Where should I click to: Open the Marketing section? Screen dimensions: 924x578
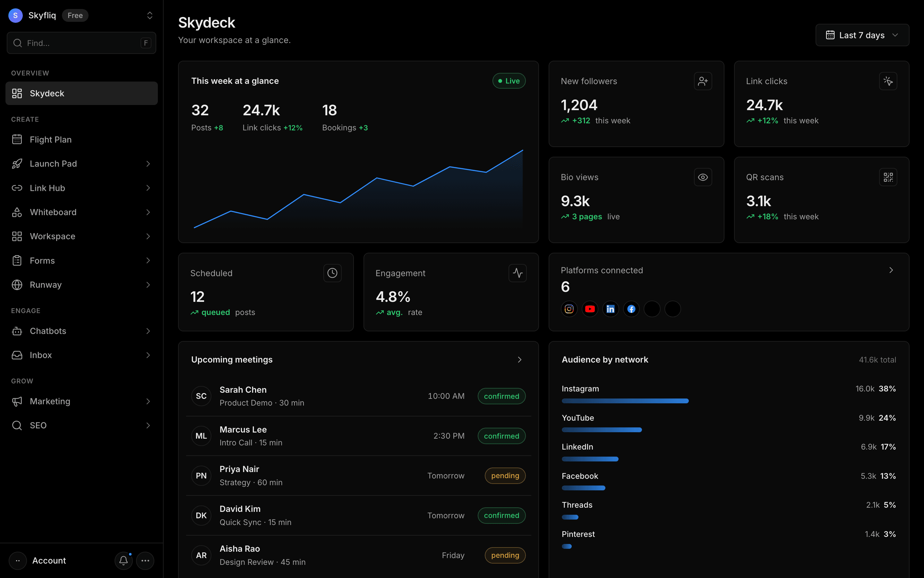point(81,401)
